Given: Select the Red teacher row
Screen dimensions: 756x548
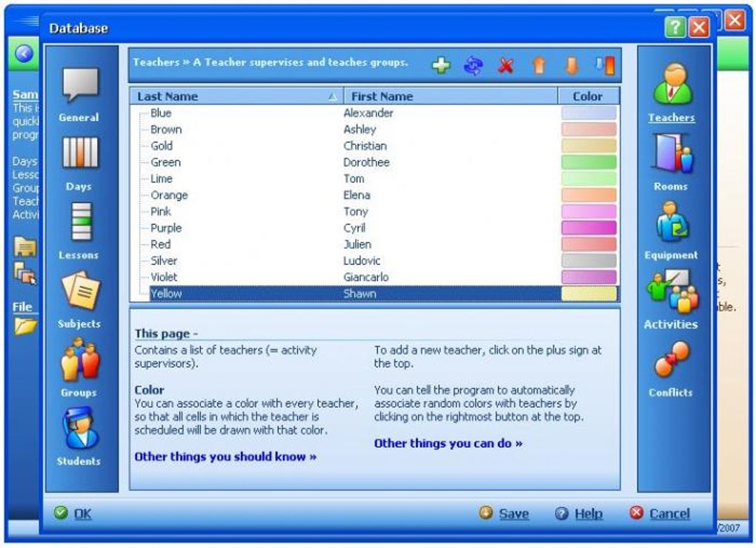Looking at the screenshot, I should [374, 244].
